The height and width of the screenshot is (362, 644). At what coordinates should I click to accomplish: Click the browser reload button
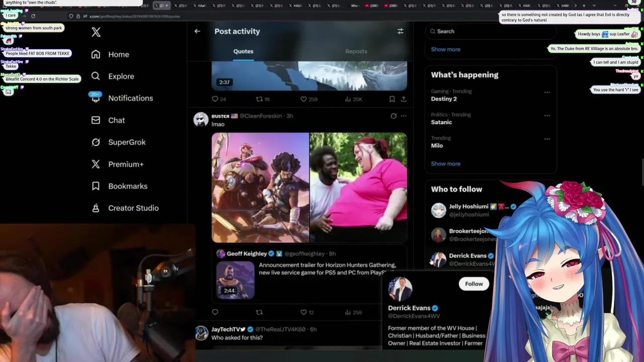coord(33,16)
